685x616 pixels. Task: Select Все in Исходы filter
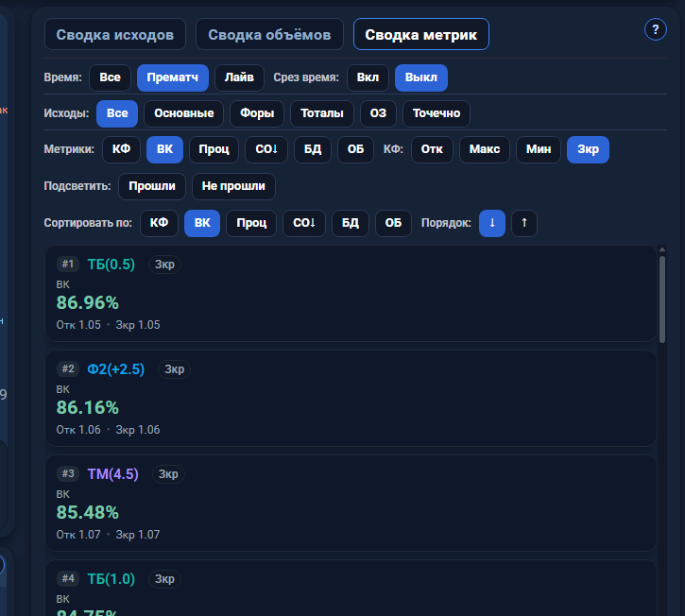117,113
